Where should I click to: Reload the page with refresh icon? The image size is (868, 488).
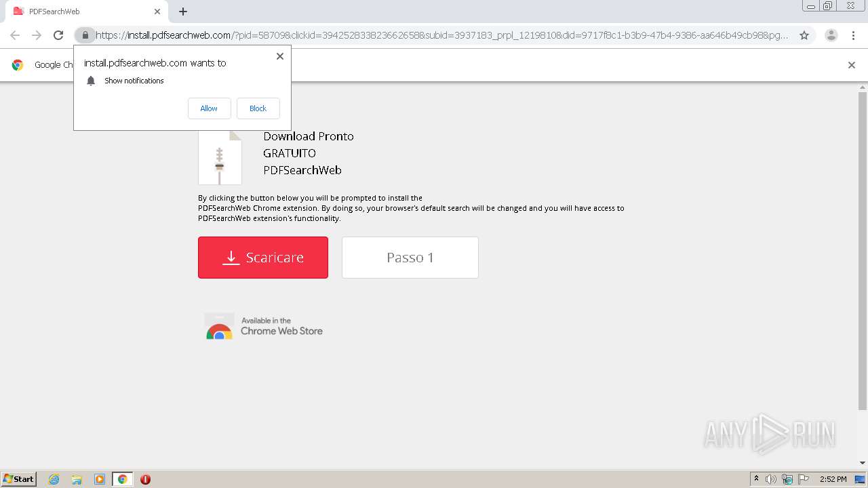pyautogui.click(x=58, y=35)
